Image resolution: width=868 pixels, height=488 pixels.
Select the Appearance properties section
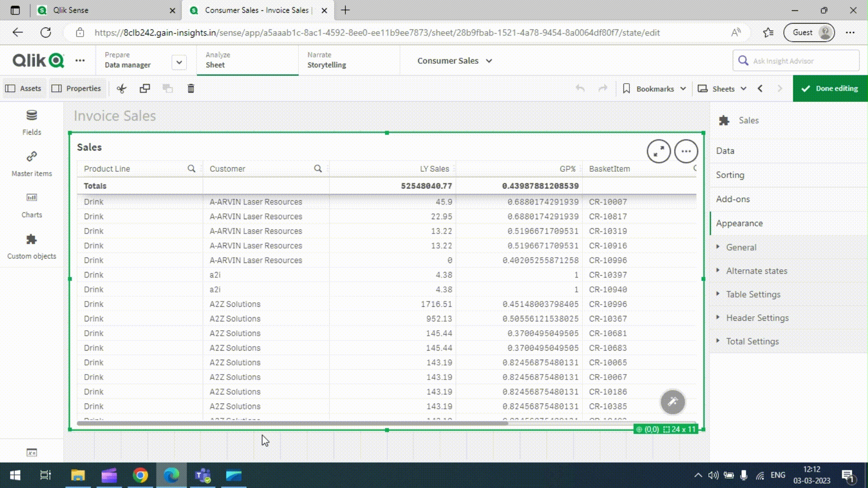pyautogui.click(x=789, y=223)
